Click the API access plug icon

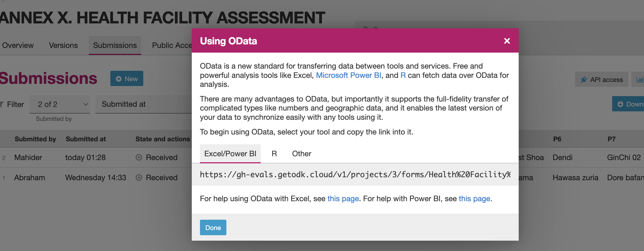click(584, 79)
